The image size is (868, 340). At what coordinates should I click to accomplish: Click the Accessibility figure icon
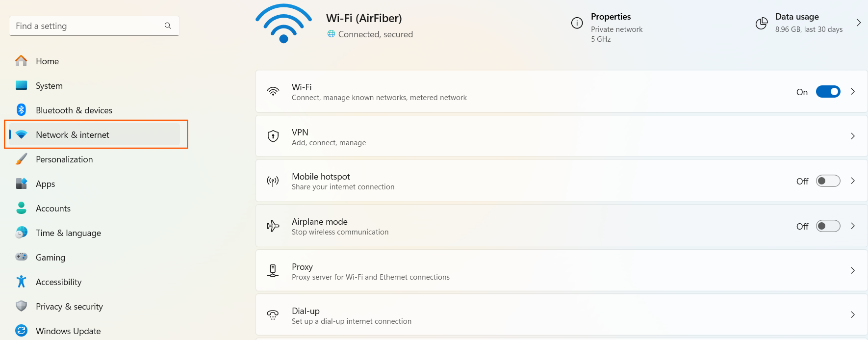pyautogui.click(x=21, y=282)
